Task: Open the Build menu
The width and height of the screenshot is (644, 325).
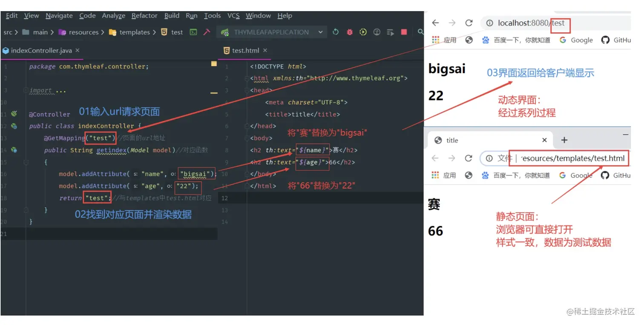Action: click(172, 16)
